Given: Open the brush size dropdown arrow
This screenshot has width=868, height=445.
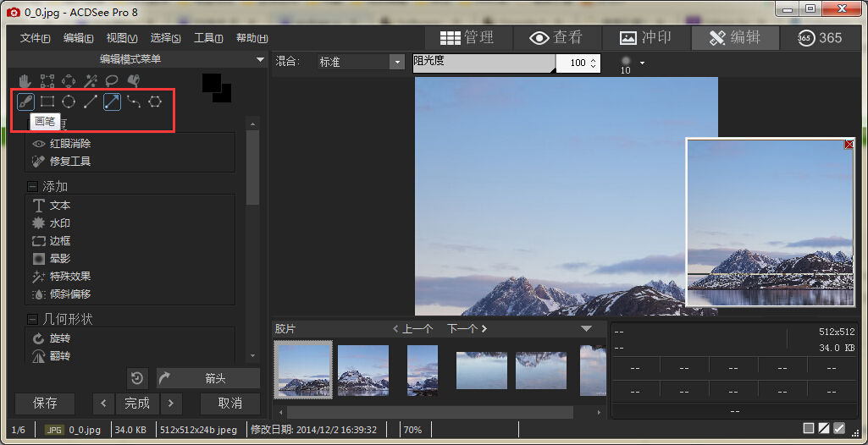Looking at the screenshot, I should click(x=643, y=63).
